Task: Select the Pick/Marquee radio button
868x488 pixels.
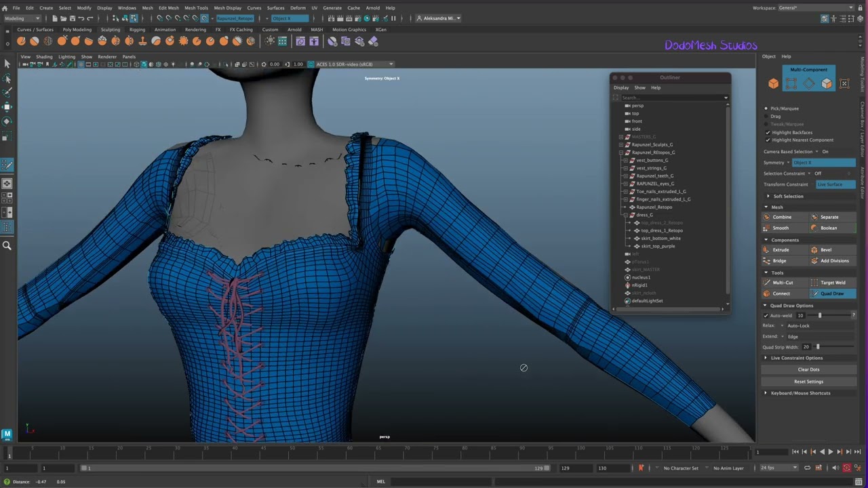Action: pos(766,108)
